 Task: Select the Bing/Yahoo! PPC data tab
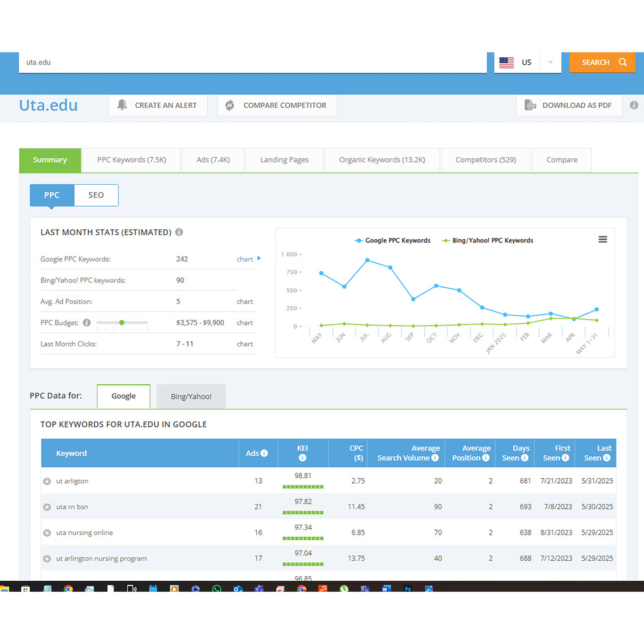coord(191,396)
